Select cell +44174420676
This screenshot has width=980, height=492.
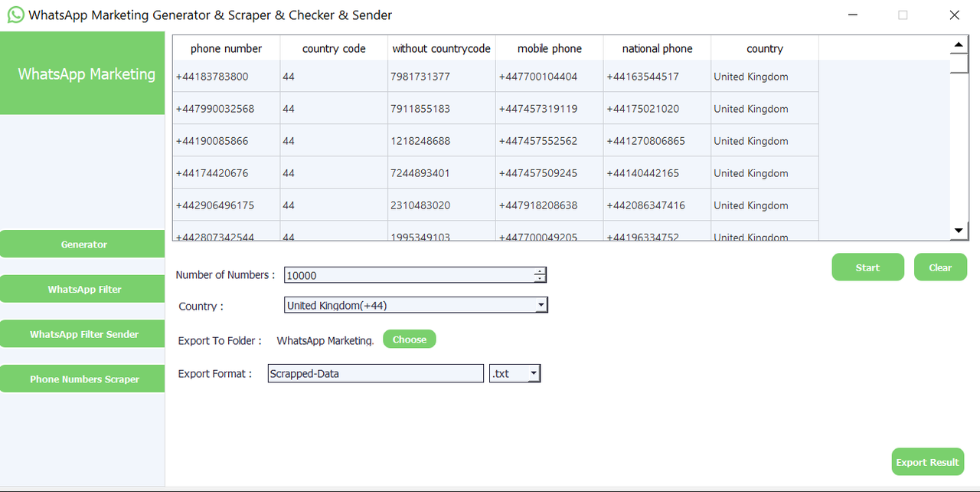(x=226, y=173)
